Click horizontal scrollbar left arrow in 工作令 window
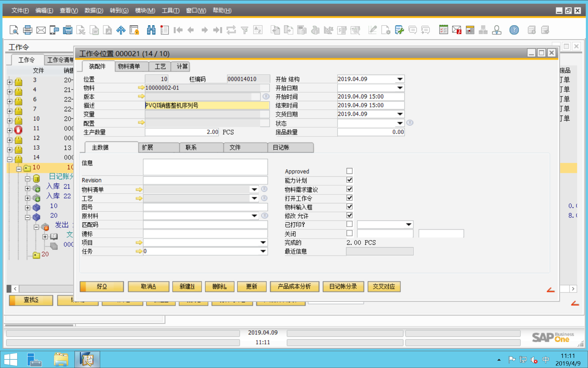 point(15,289)
